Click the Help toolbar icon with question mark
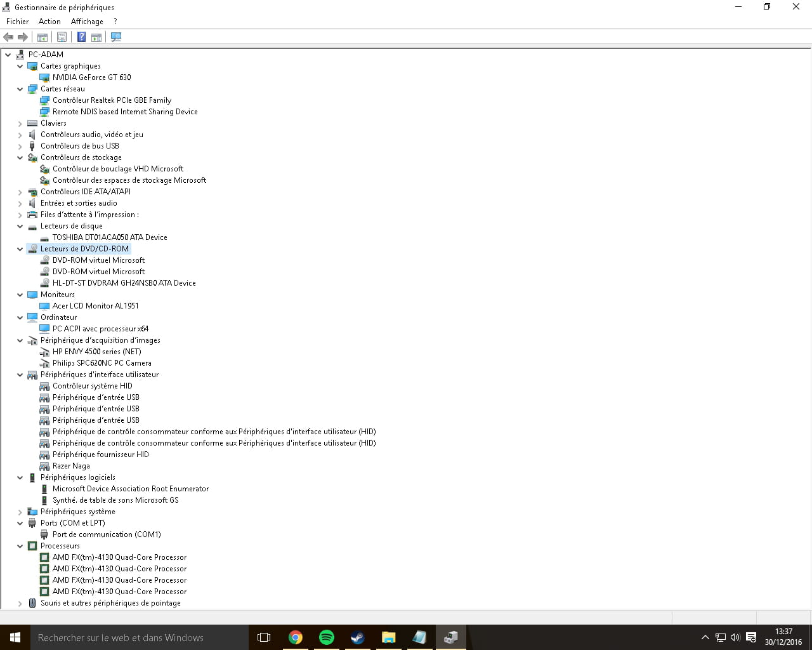Screen dimensions: 812x650 point(81,37)
